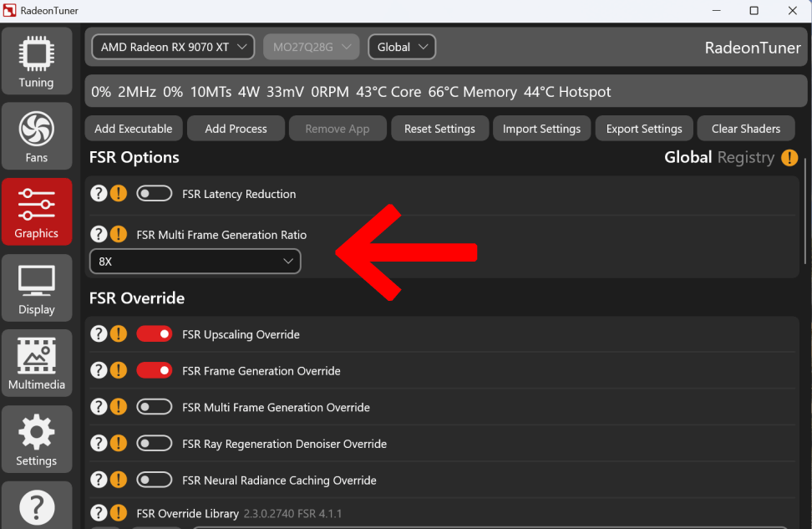The height and width of the screenshot is (529, 812).
Task: Switch to the Registry view
Action: [x=746, y=157]
